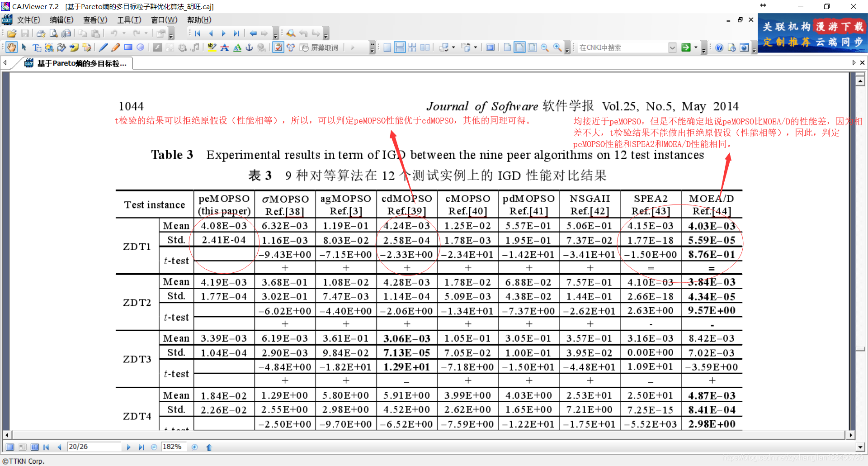Open the 查看(V) menu
The image size is (868, 466).
95,20
